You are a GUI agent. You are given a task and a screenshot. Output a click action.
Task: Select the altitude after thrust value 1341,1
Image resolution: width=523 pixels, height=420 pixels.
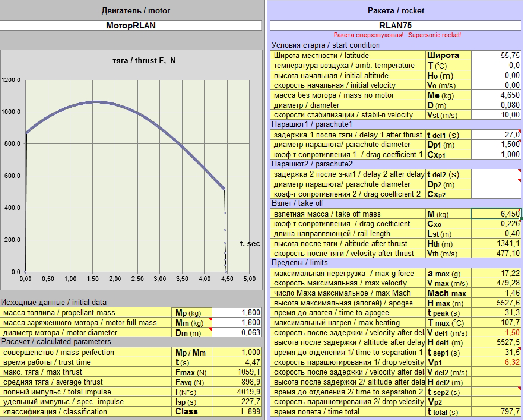point(496,243)
